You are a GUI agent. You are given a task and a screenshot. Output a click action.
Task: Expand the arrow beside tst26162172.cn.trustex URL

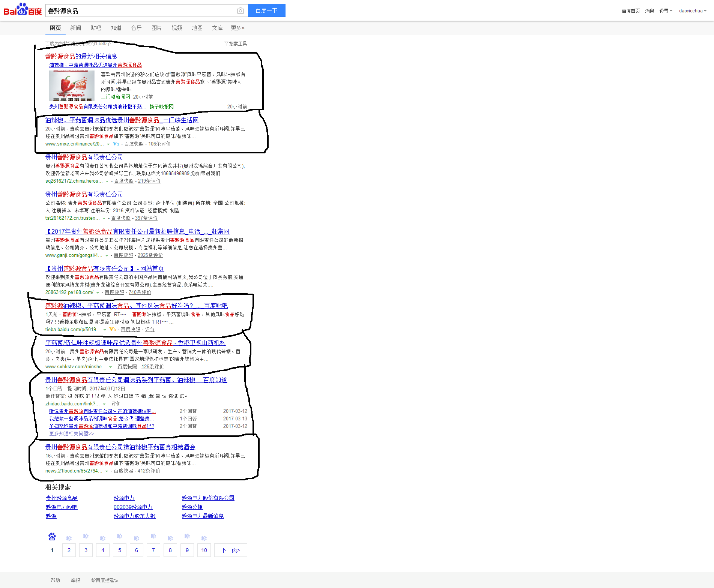tap(104, 219)
